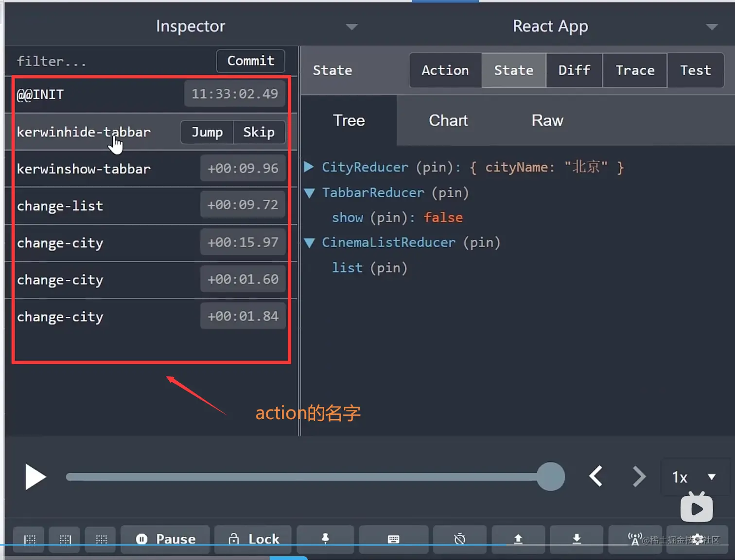Dock monitor to the bottom icon
The height and width of the screenshot is (560, 735).
click(101, 539)
